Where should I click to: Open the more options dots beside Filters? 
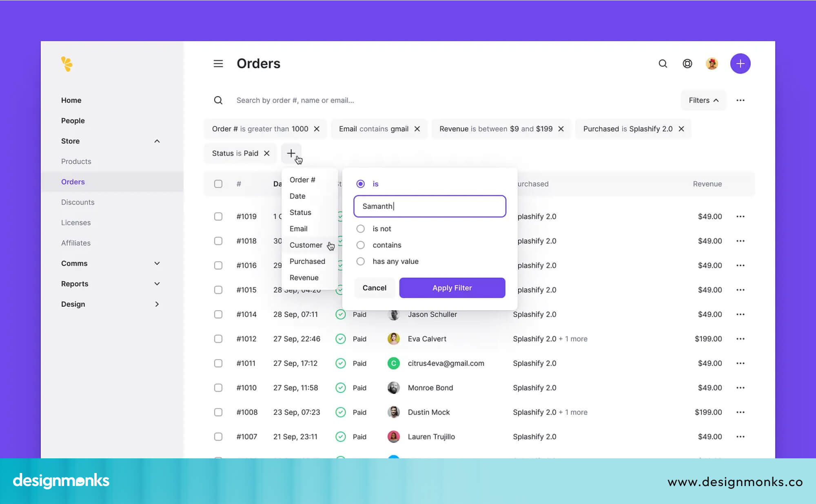click(x=741, y=100)
